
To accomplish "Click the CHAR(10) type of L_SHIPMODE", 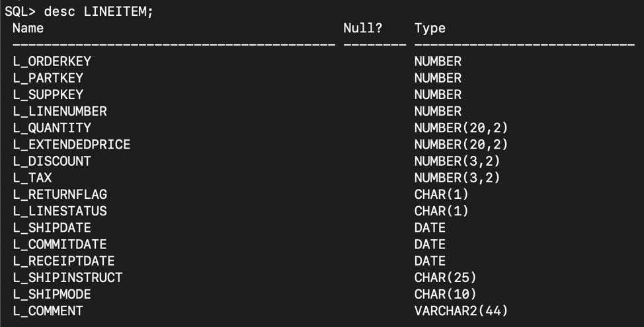I will pyautogui.click(x=445, y=294).
